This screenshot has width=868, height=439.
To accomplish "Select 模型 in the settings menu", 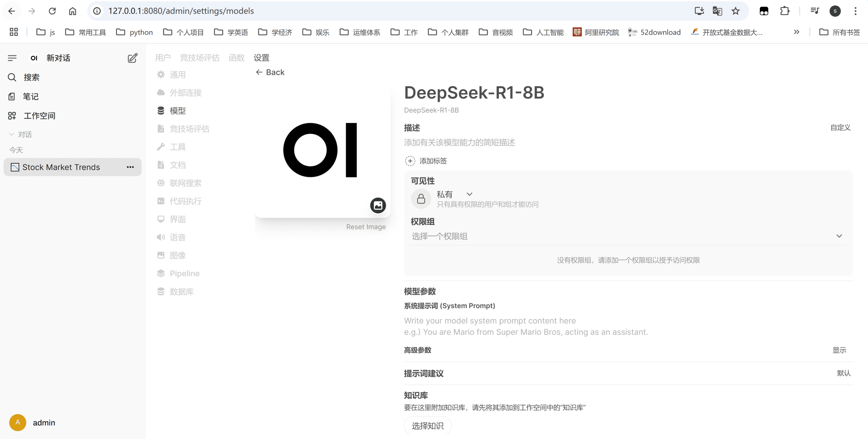I will [172, 111].
